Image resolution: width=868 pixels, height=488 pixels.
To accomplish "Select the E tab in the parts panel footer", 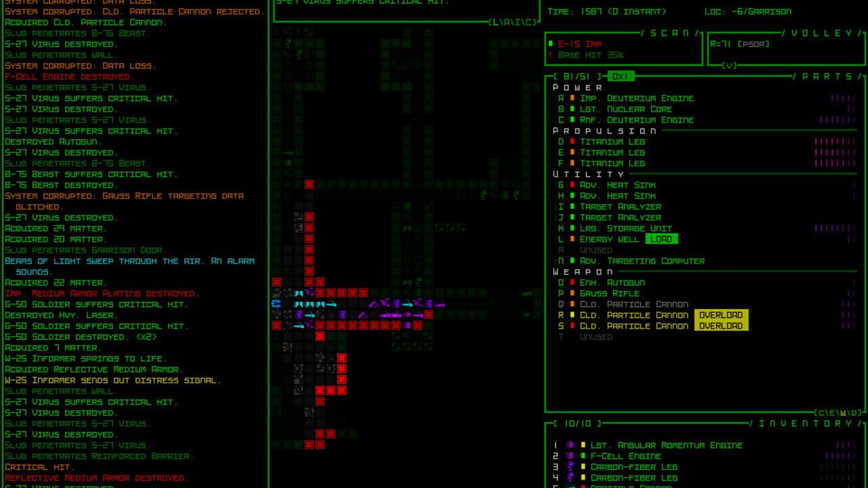I will coord(832,413).
